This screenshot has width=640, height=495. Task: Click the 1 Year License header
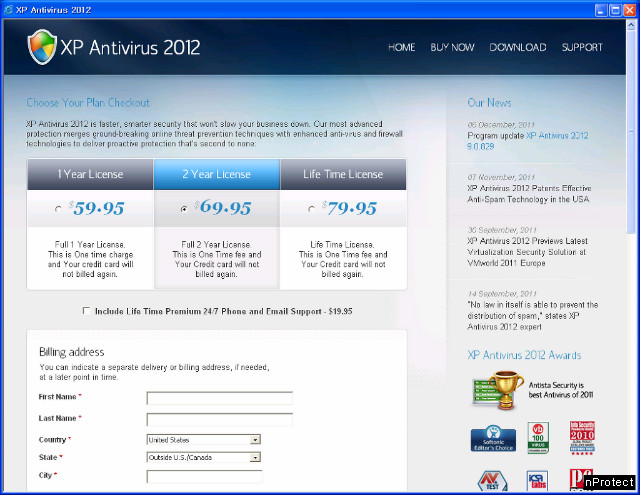tap(90, 174)
